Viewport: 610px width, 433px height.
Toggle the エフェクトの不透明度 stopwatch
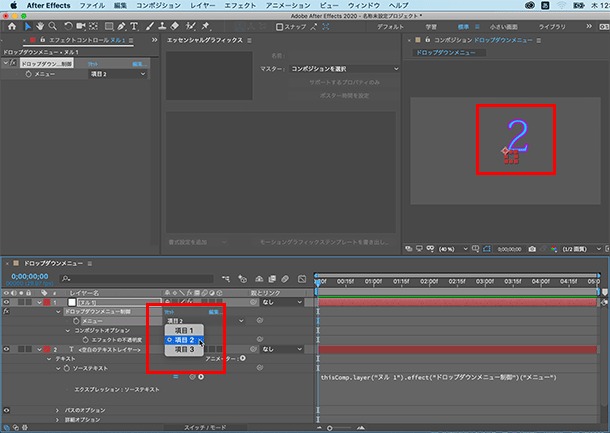point(86,340)
